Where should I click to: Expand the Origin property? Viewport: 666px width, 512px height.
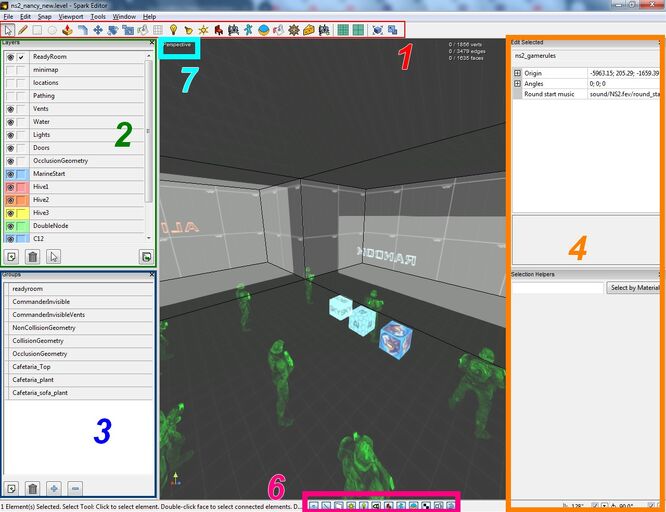coord(517,73)
